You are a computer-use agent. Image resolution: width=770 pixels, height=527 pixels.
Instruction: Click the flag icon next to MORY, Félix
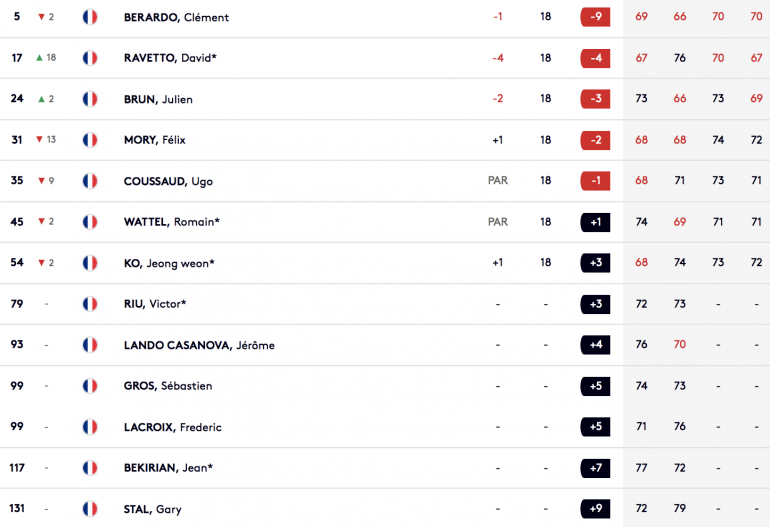(x=90, y=140)
